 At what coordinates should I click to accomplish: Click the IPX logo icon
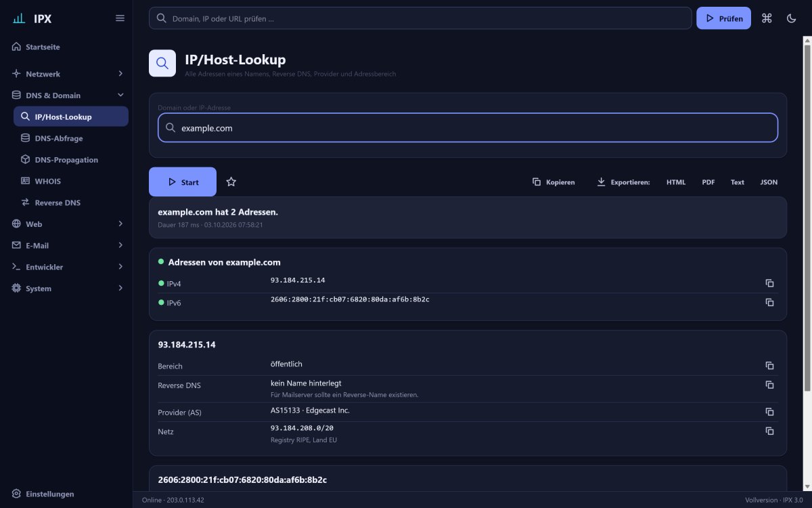point(19,18)
